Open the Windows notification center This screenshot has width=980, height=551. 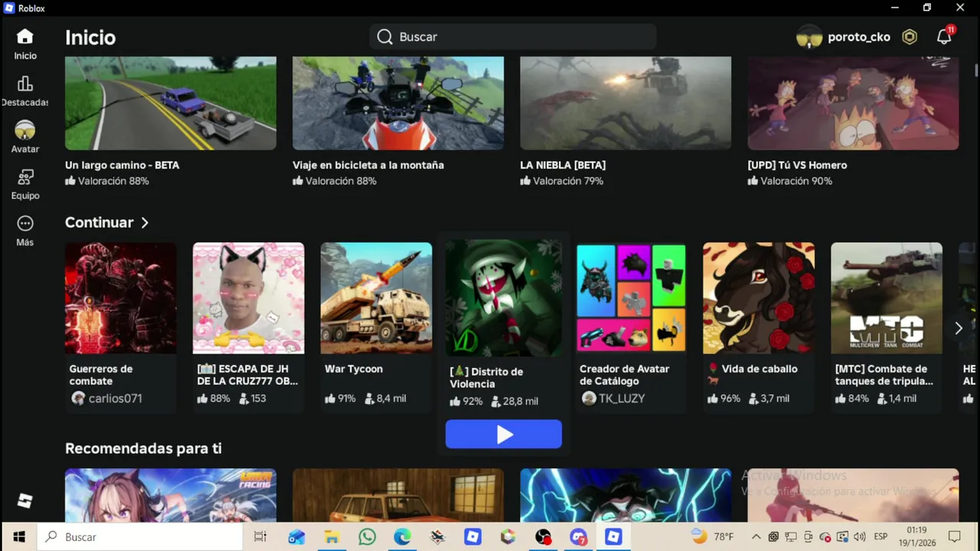pos(955,536)
